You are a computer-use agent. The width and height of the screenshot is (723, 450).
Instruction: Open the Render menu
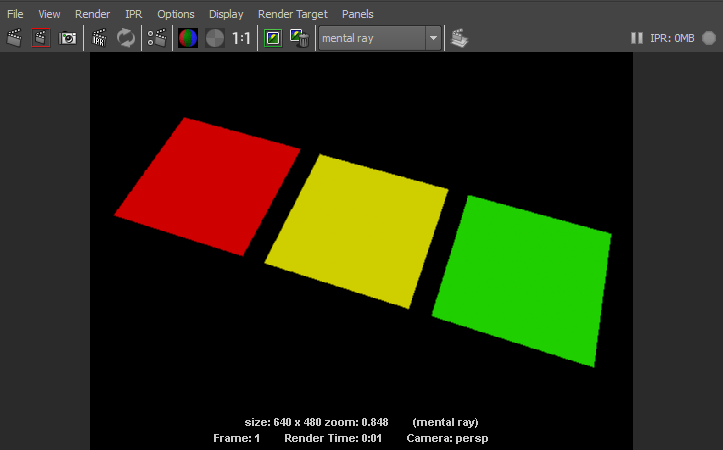[92, 14]
